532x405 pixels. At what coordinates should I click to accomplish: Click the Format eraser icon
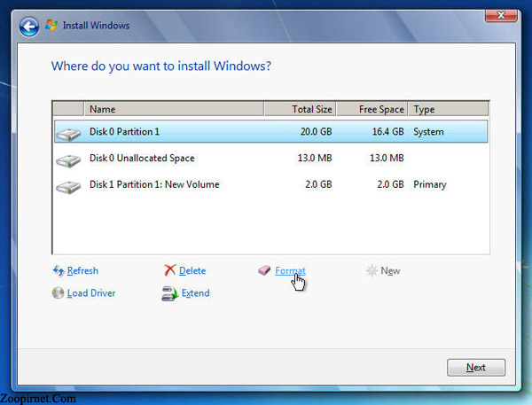point(264,271)
